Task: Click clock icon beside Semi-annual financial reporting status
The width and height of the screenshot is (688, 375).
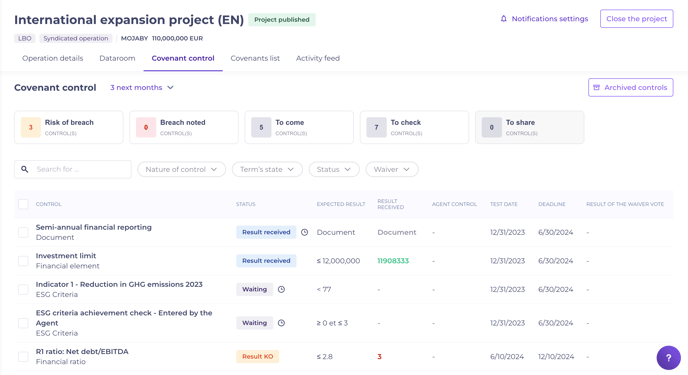Action: [305, 232]
